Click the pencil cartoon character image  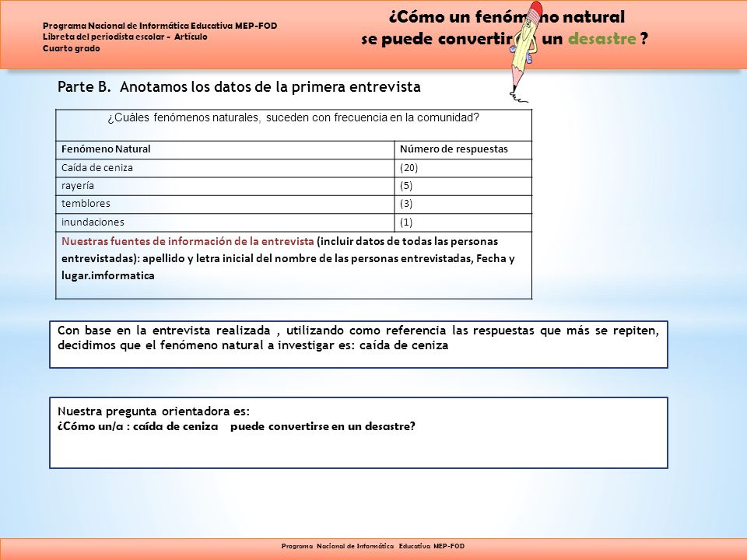pyautogui.click(x=525, y=51)
